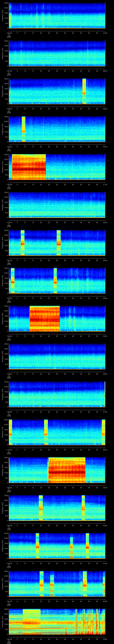Click the 7:26:00 start time label
Viewport: 114px width, 644px height.
pos(9,33)
